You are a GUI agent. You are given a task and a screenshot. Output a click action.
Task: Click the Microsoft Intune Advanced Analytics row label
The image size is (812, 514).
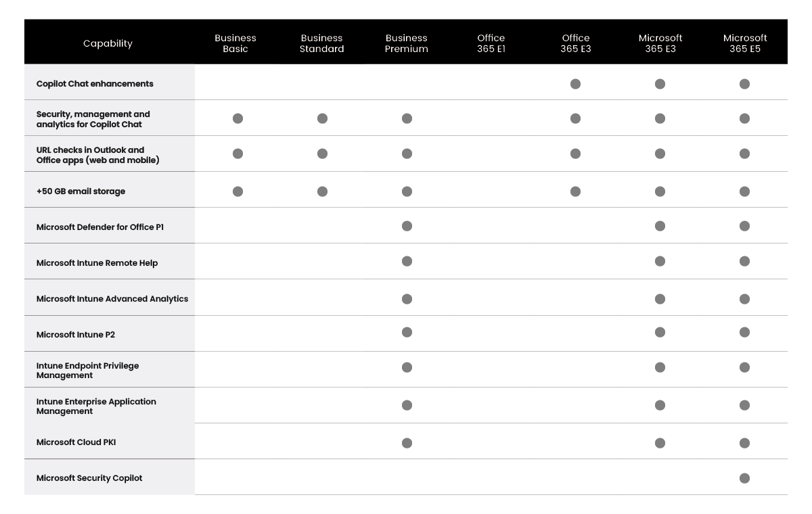click(112, 299)
